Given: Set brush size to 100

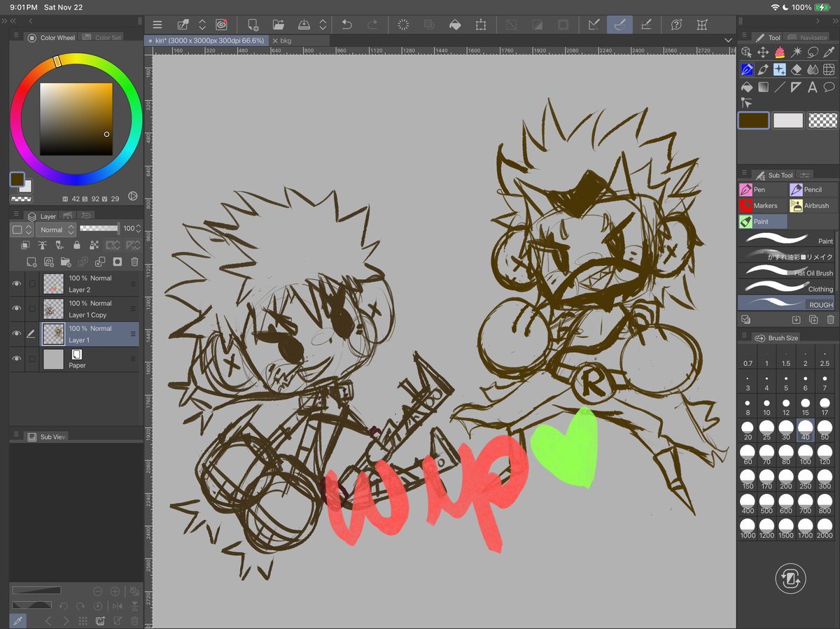Looking at the screenshot, I should point(805,455).
